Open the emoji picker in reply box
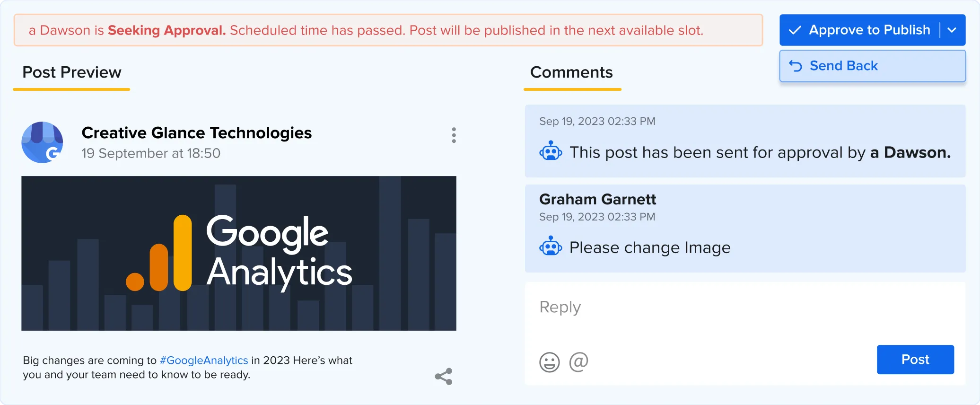 pyautogui.click(x=549, y=362)
